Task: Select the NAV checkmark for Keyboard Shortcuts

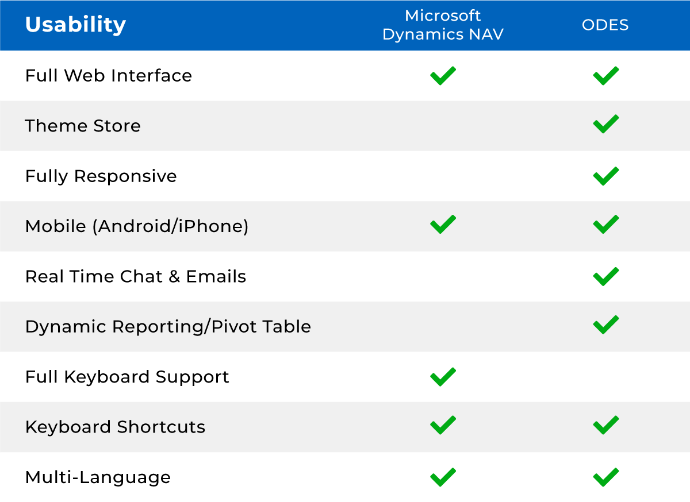Action: pos(443,425)
